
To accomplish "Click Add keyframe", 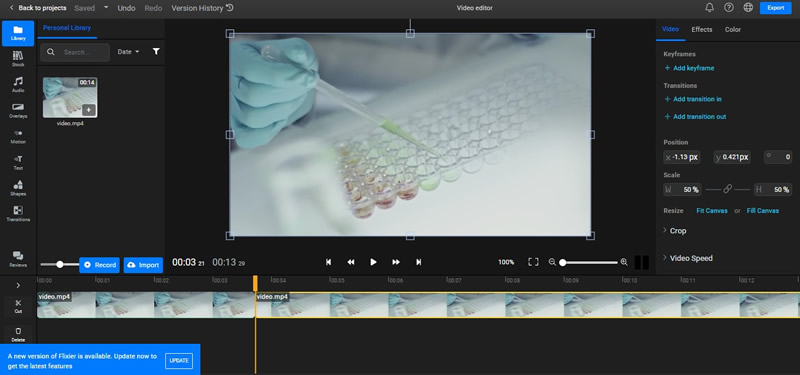I will pyautogui.click(x=689, y=68).
